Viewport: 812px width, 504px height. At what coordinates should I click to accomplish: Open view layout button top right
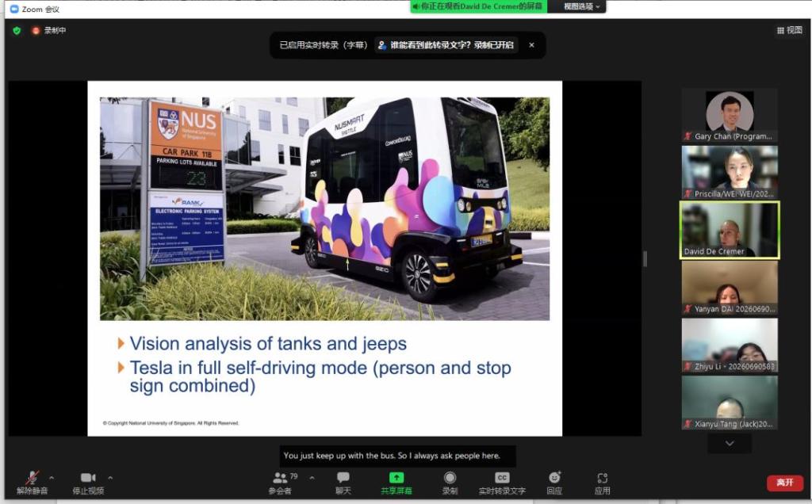789,31
